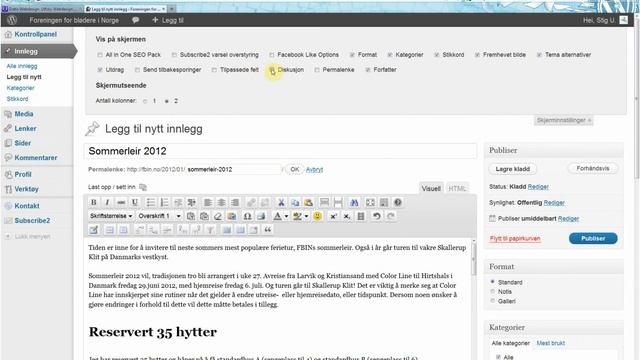Insert blockquote

(268, 230)
